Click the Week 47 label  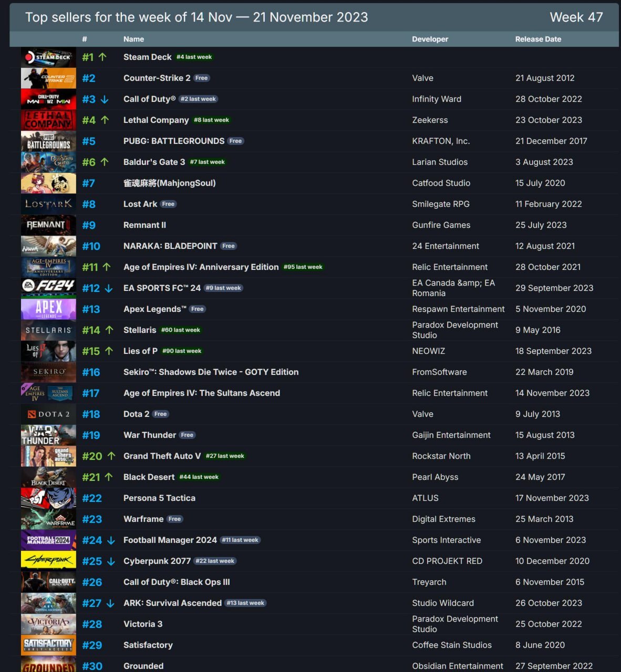[x=576, y=17]
